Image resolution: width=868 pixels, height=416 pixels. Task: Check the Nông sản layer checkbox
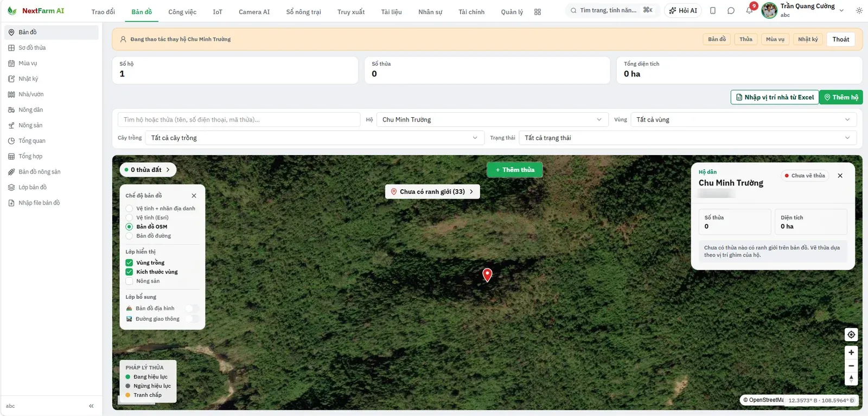pyautogui.click(x=129, y=281)
